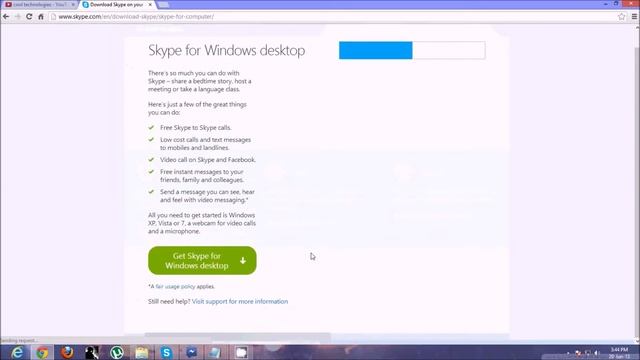
Task: Open the Chrome menu (three lines)
Action: [634, 17]
